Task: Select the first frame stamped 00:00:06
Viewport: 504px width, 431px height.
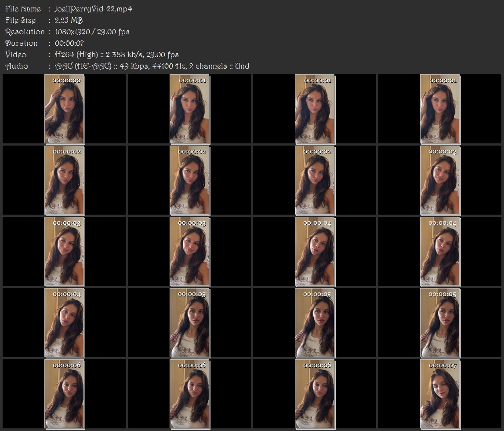Action: 65,394
